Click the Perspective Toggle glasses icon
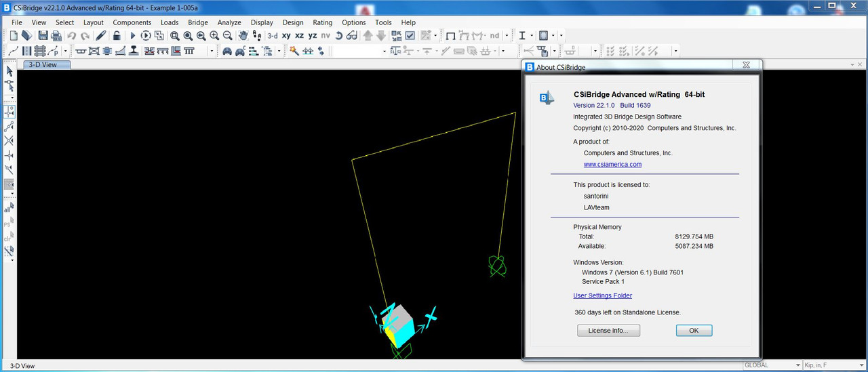 coord(352,35)
